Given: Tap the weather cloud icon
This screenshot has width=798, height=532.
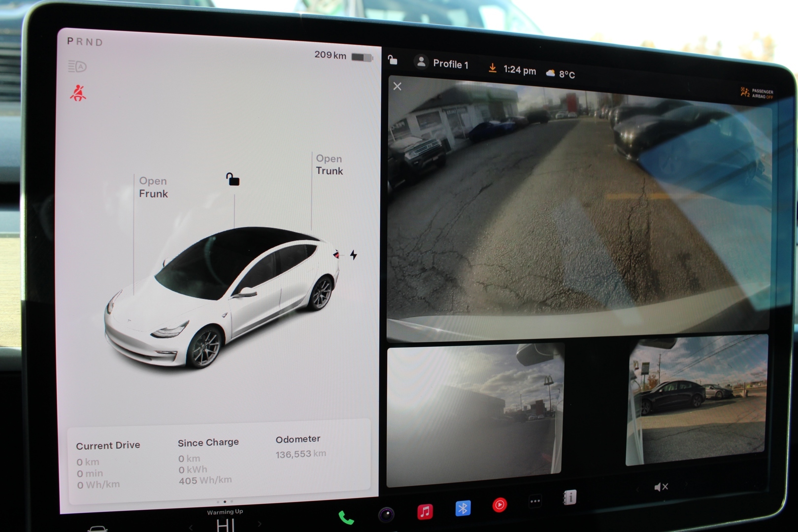Looking at the screenshot, I should [550, 73].
